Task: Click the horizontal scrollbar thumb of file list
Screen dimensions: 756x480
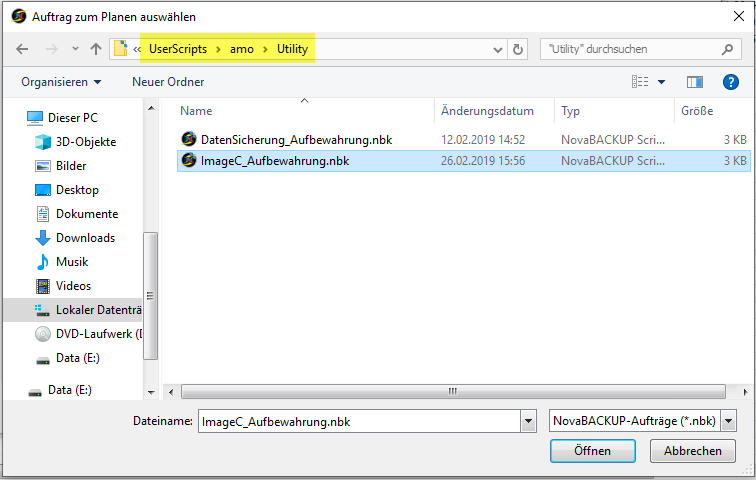Action: (x=453, y=391)
